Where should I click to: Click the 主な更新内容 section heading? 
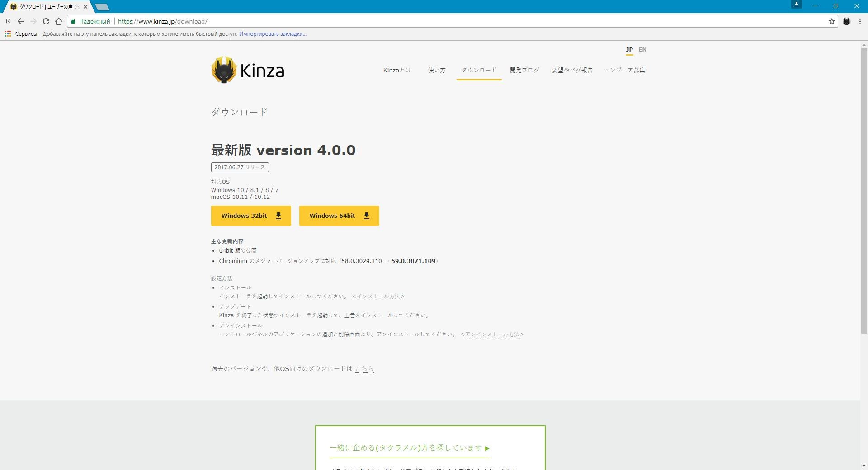(227, 241)
